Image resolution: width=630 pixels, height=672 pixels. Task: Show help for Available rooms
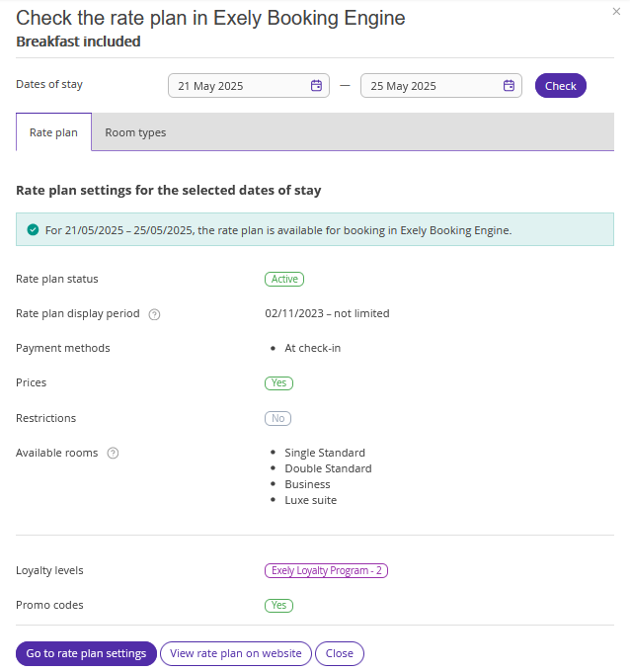point(113,453)
